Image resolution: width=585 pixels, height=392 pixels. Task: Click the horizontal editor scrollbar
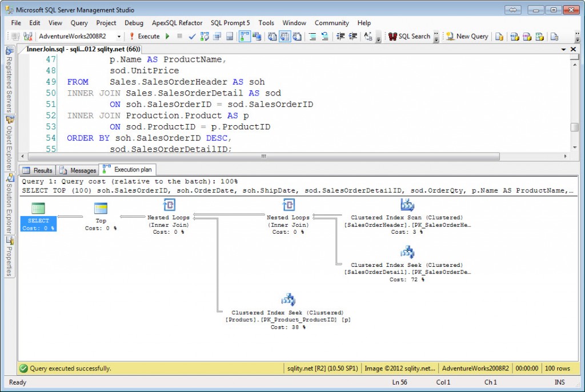pyautogui.click(x=263, y=155)
